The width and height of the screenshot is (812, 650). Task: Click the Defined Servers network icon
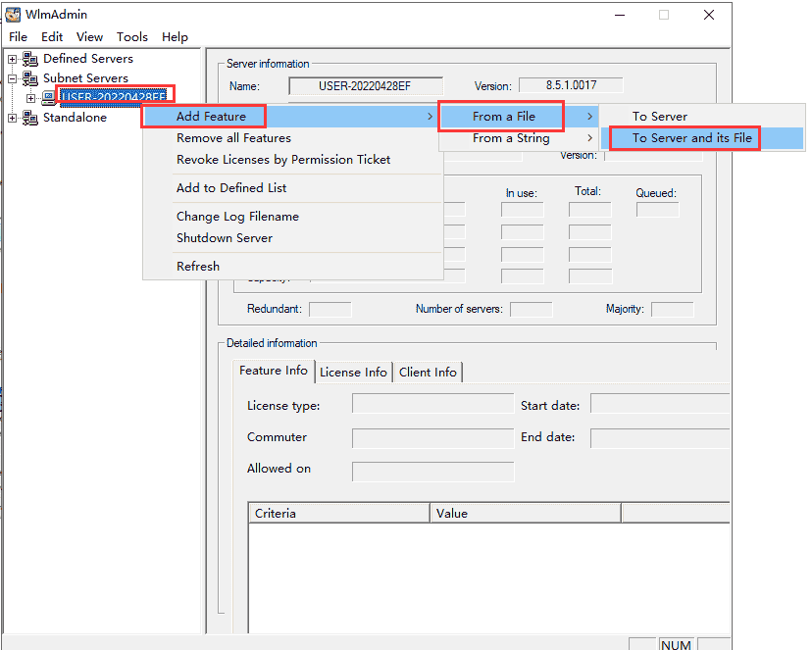[30, 59]
